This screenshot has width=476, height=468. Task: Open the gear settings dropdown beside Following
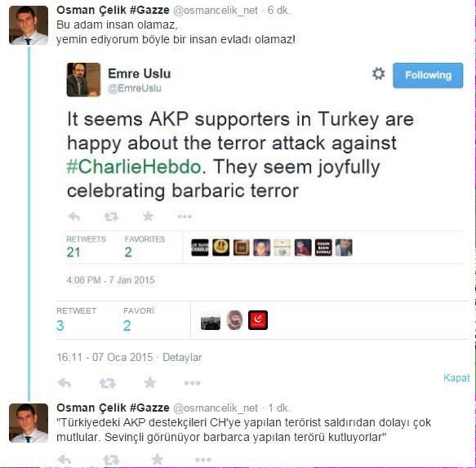379,74
